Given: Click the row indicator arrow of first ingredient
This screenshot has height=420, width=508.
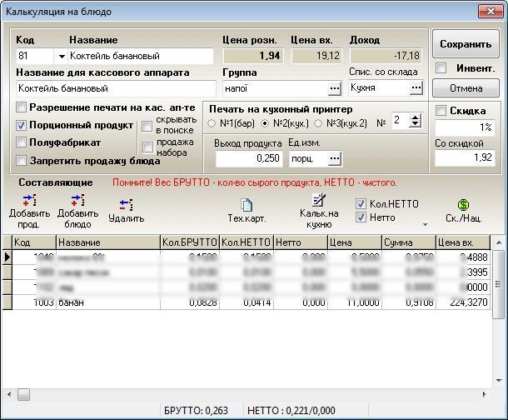Looking at the screenshot, I should click(x=7, y=257).
